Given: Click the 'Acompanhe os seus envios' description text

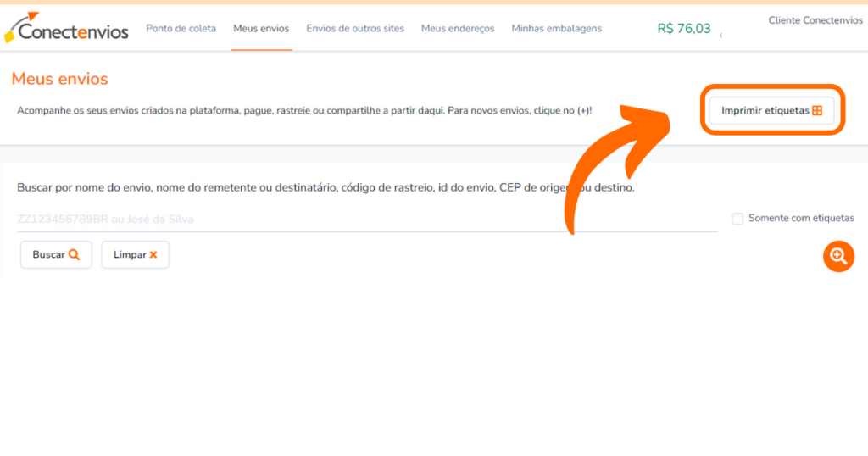Looking at the screenshot, I should (304, 111).
